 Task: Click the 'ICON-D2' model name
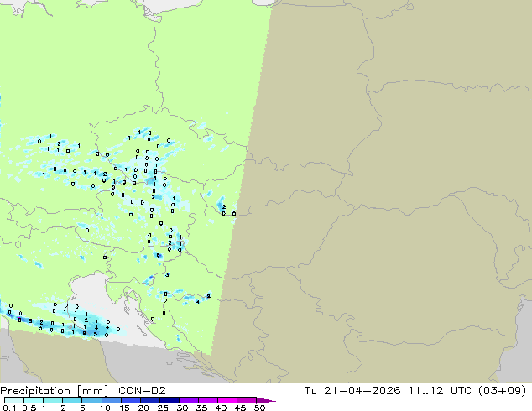point(140,391)
